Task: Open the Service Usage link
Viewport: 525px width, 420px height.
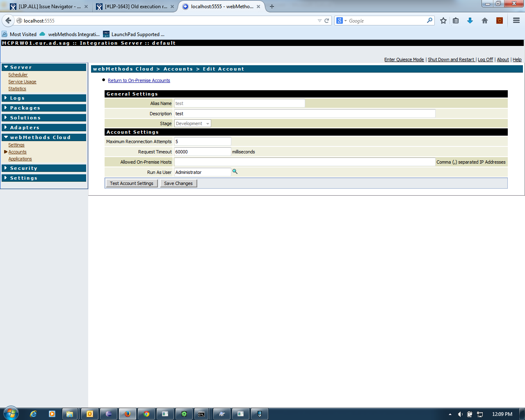Action: click(x=22, y=82)
